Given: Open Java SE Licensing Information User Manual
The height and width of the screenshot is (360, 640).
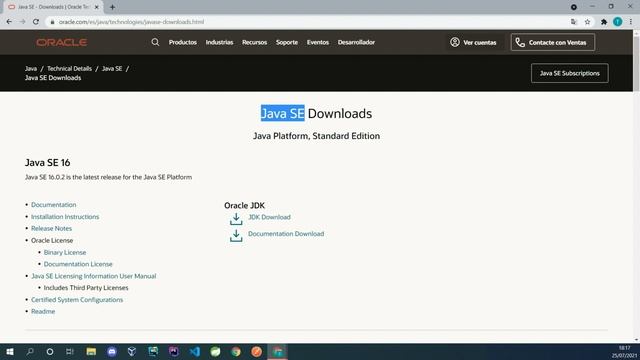Looking at the screenshot, I should tap(93, 276).
